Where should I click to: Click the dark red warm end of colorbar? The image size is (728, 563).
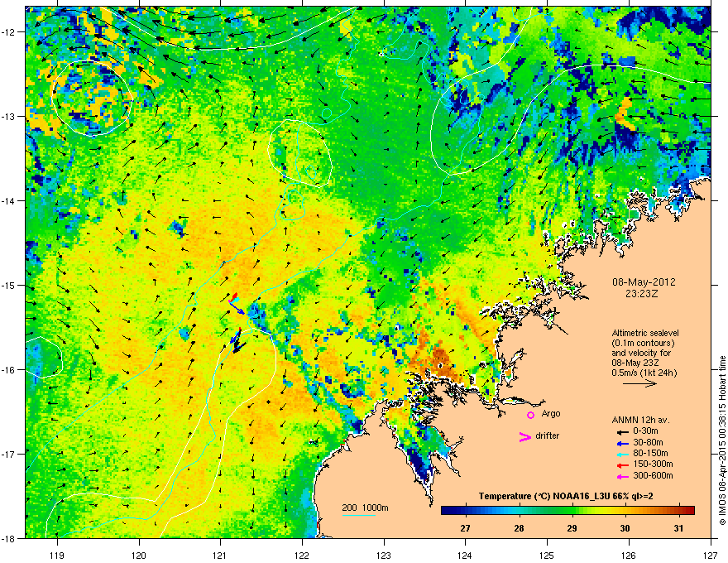point(688,511)
